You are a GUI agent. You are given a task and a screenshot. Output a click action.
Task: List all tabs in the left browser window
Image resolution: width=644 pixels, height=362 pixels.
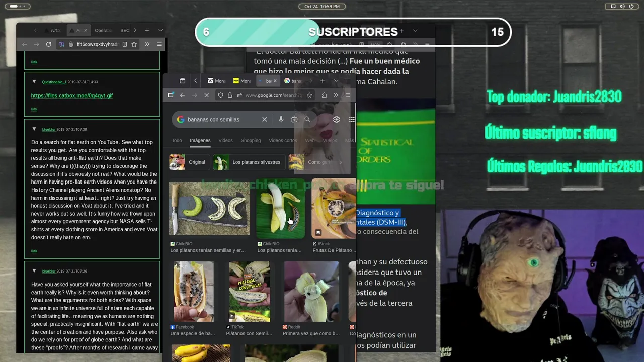[160, 30]
